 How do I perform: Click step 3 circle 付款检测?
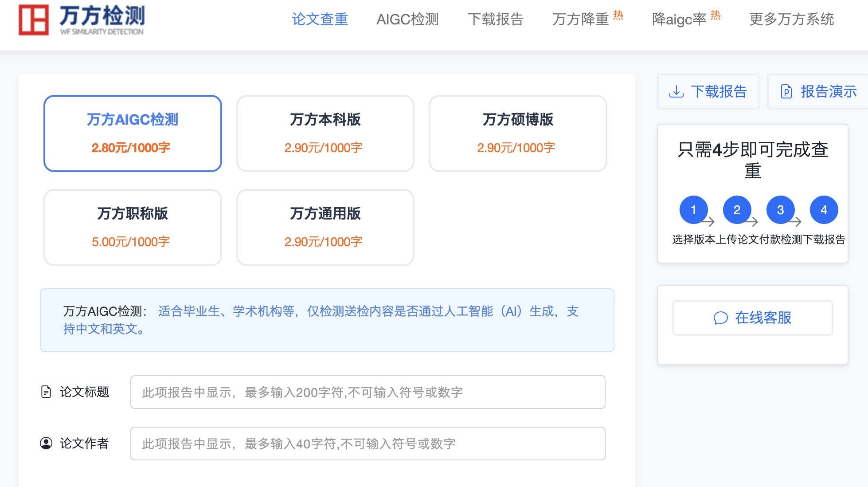click(780, 210)
